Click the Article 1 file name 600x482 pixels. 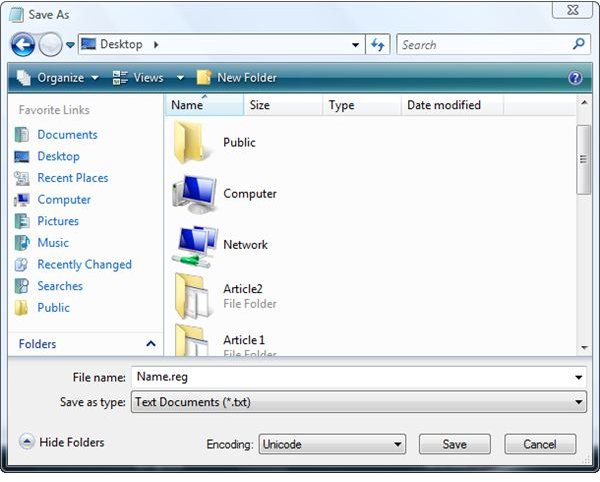click(244, 340)
